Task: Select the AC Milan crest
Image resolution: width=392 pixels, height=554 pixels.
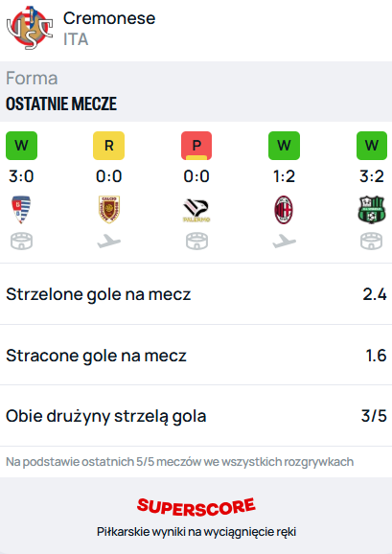Action: click(284, 210)
